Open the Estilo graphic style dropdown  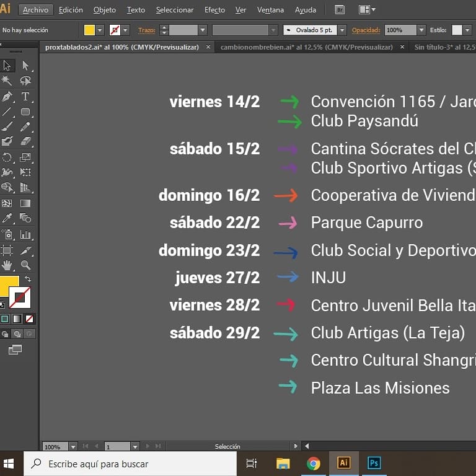(x=467, y=30)
